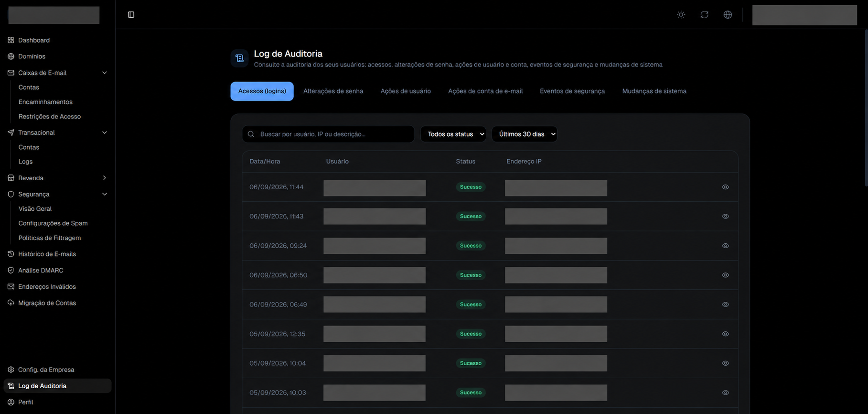
Task: View details of 06/09/2026, 11:43 login
Action: [725, 217]
